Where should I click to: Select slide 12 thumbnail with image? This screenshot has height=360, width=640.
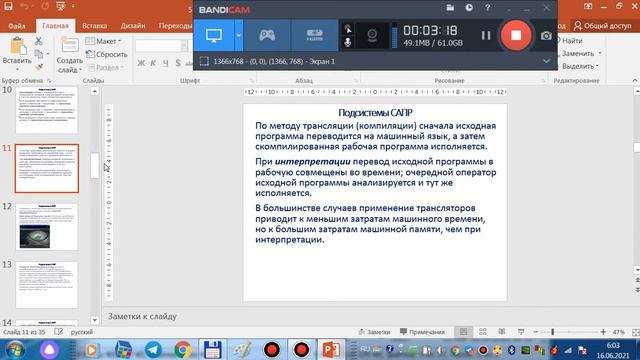point(47,227)
